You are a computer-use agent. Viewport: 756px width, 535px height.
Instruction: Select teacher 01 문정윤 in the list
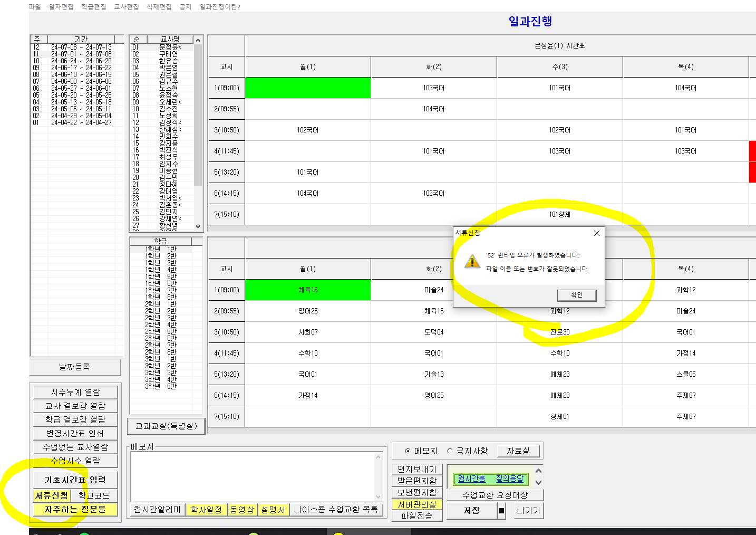(x=162, y=47)
